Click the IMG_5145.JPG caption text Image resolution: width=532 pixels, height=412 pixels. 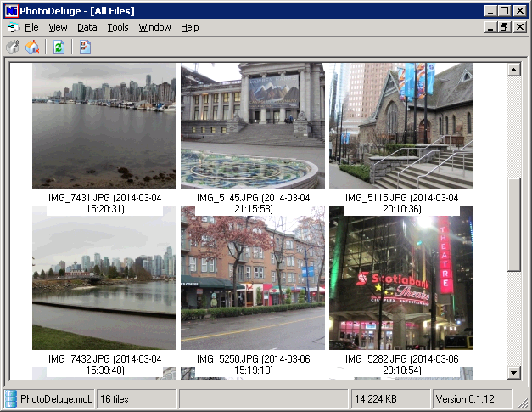(x=254, y=203)
